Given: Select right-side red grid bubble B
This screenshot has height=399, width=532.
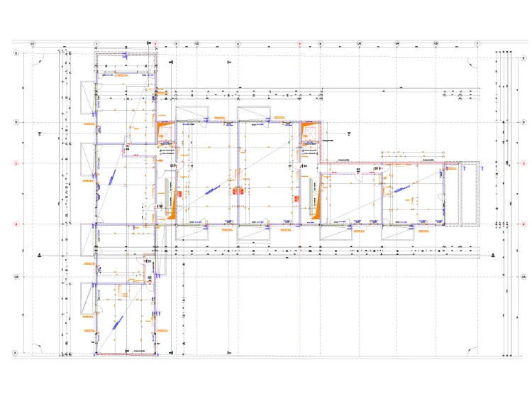Looking at the screenshot, I should pyautogui.click(x=523, y=225).
